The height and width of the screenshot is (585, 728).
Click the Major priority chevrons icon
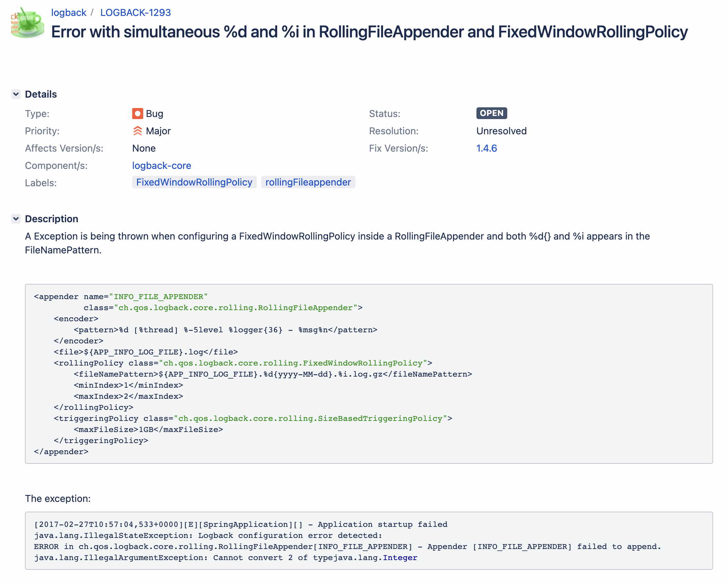click(137, 131)
